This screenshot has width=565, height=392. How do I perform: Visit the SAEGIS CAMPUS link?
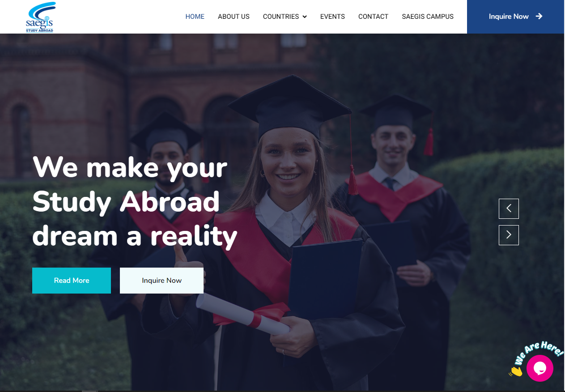tap(428, 17)
